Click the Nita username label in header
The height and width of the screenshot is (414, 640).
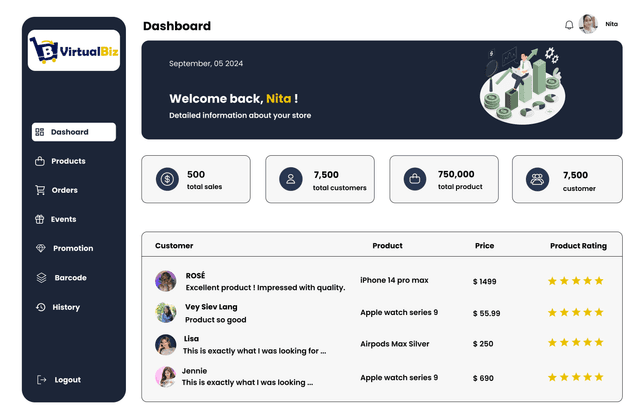[611, 24]
